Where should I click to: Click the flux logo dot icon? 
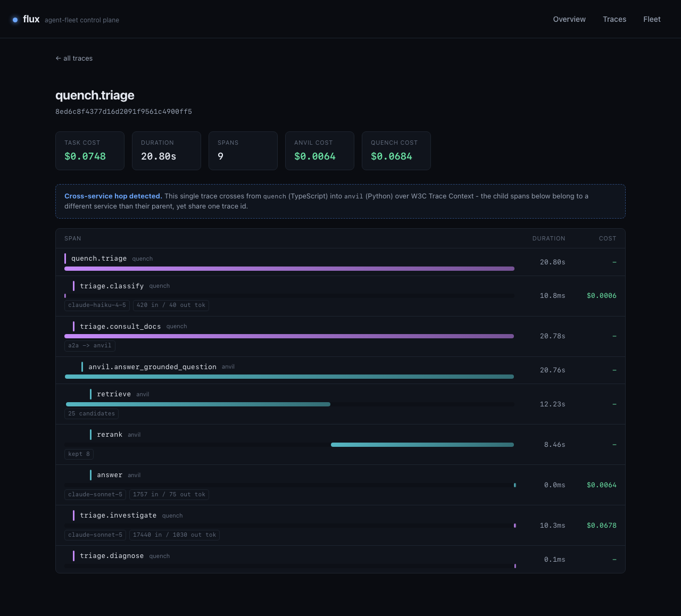click(15, 20)
